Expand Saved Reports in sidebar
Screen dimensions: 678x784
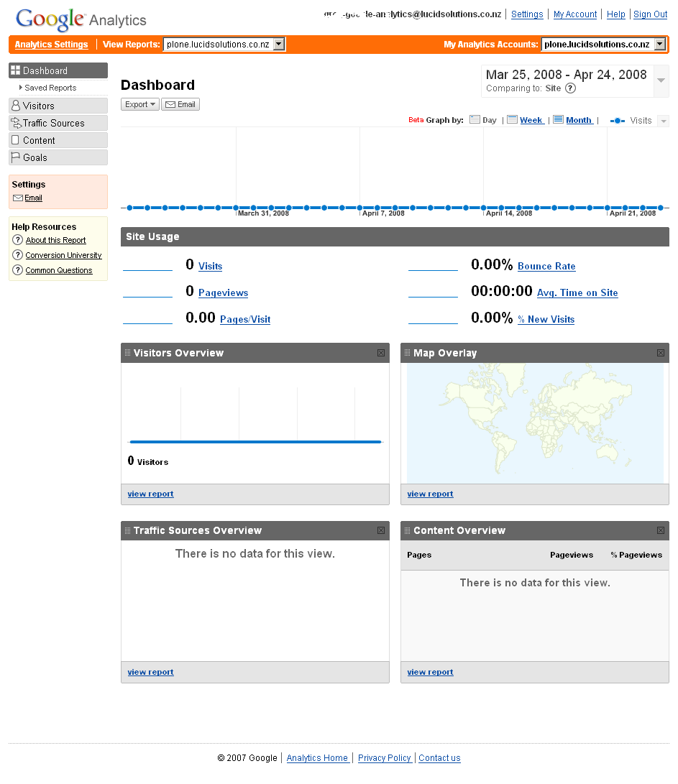point(48,88)
